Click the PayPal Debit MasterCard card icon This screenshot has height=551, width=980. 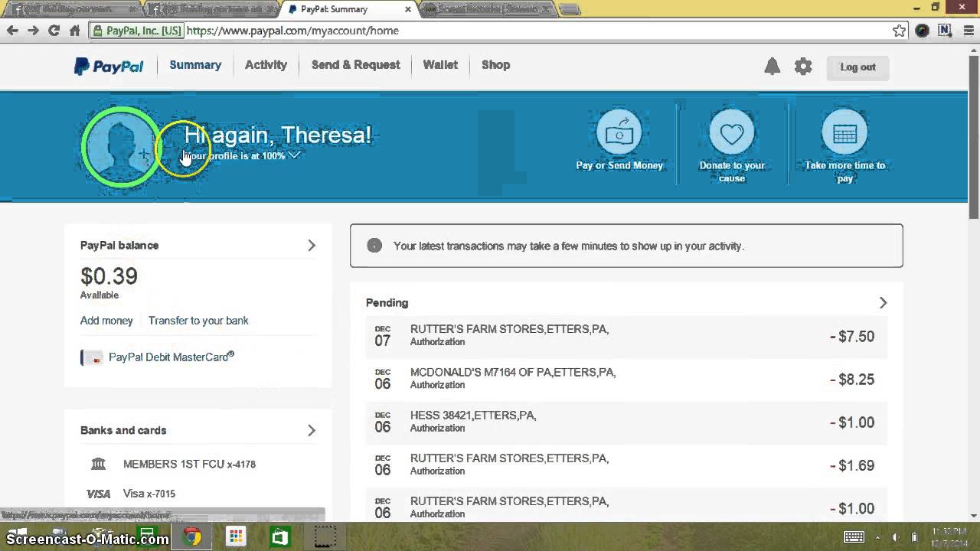(92, 357)
